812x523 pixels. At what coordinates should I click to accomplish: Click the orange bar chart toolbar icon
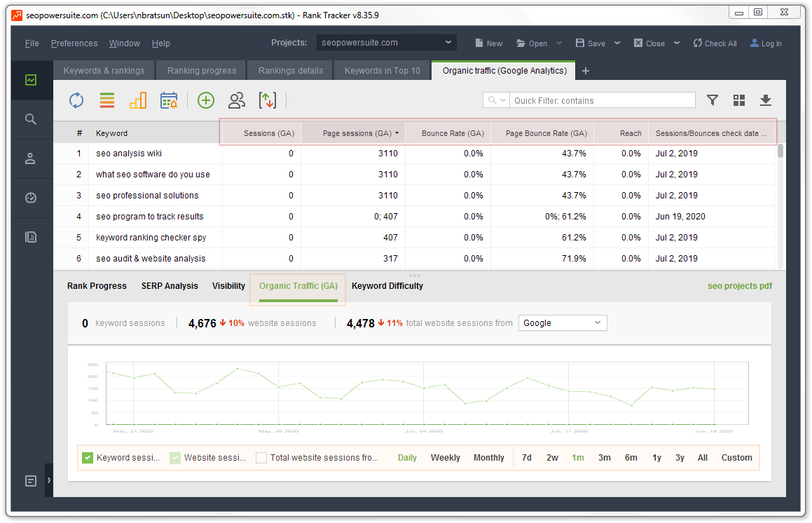138,100
